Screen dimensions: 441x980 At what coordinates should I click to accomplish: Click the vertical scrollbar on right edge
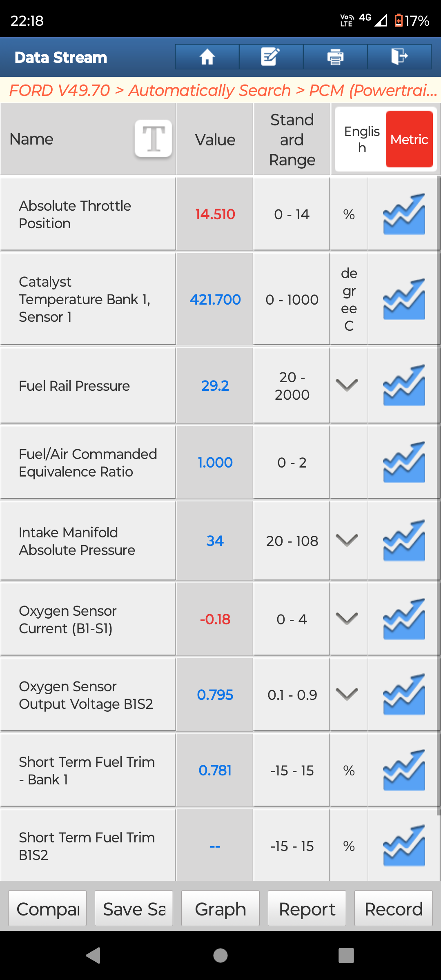pyautogui.click(x=439, y=490)
